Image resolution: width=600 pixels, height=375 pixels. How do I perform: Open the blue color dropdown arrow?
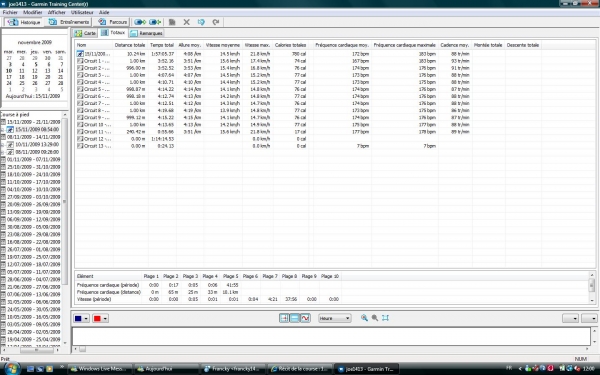pyautogui.click(x=86, y=318)
